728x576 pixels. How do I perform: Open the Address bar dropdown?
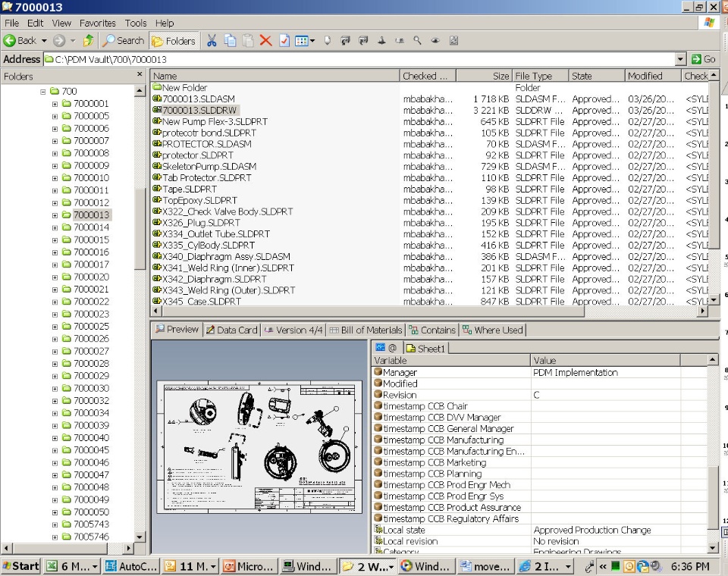[680, 59]
